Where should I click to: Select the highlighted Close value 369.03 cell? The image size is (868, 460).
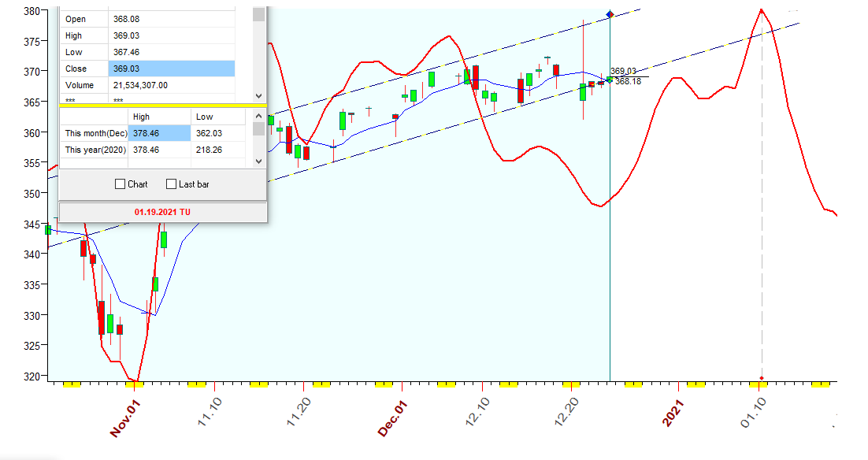pyautogui.click(x=171, y=69)
